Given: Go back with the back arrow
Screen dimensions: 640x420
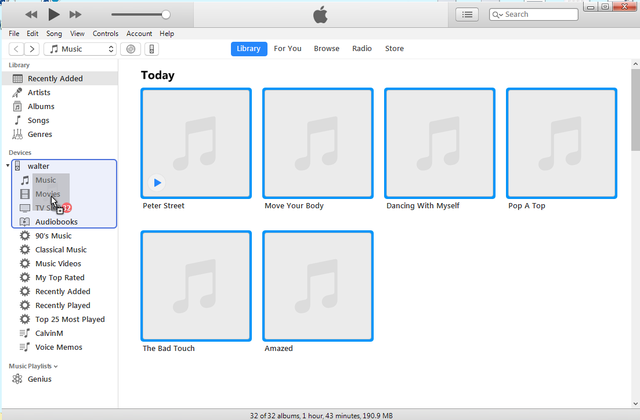Looking at the screenshot, I should pyautogui.click(x=16, y=49).
